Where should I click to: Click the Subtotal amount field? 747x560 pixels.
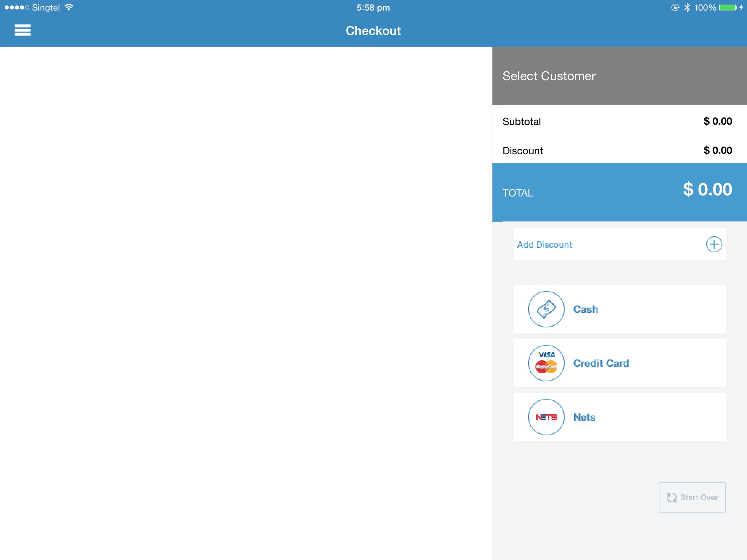(x=717, y=121)
